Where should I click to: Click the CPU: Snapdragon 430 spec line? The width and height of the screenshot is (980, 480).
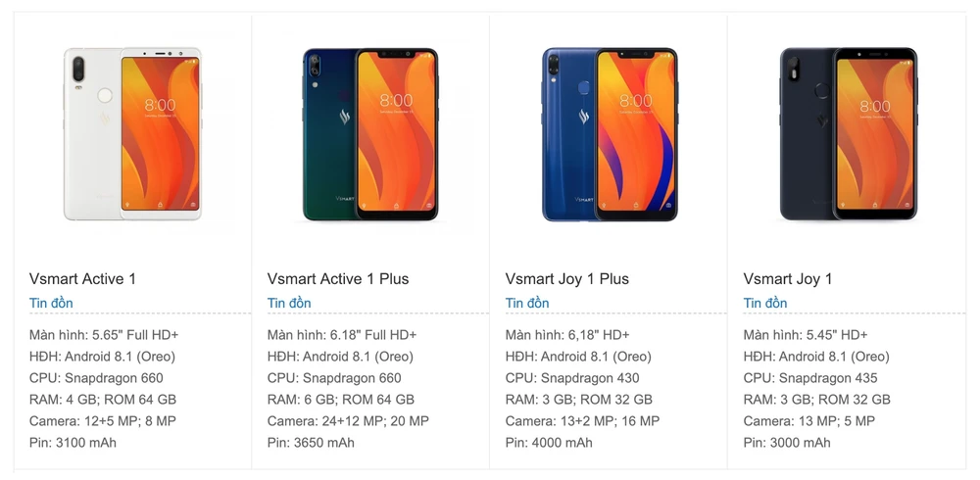(x=572, y=378)
